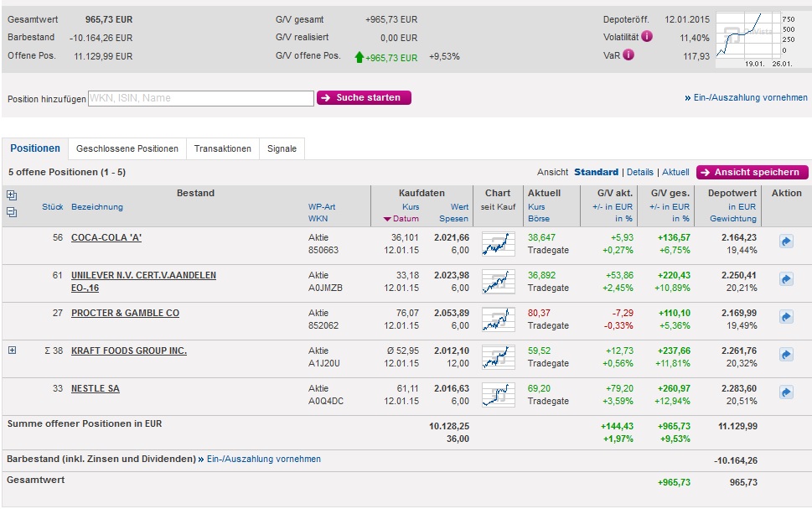Collapse all positions with minus icon
This screenshot has width=812, height=509.
point(12,212)
